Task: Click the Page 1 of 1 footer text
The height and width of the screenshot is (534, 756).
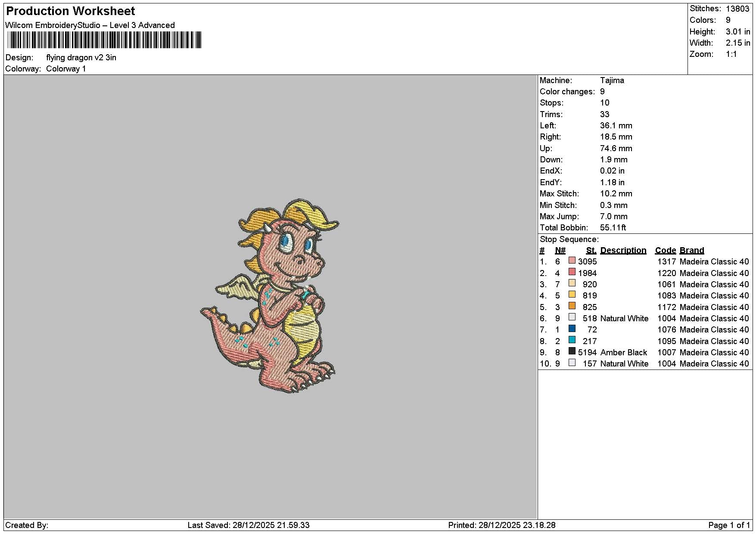Action: click(x=729, y=525)
